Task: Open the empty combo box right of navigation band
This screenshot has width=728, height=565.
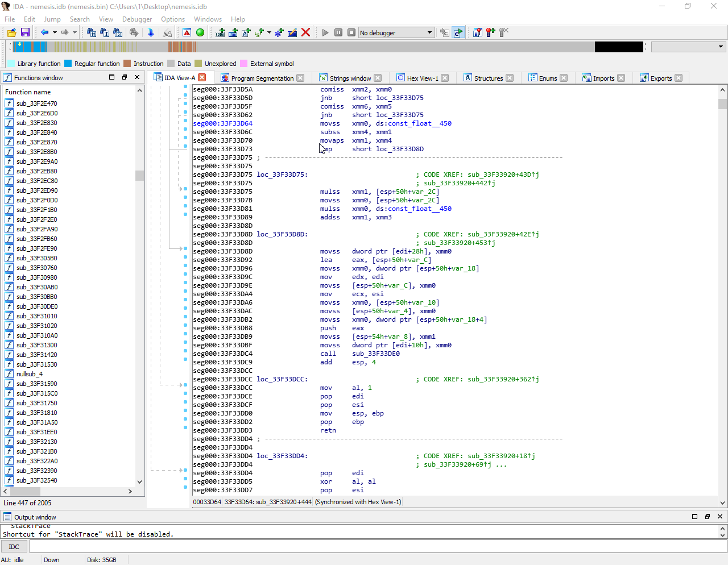Action: coord(688,47)
